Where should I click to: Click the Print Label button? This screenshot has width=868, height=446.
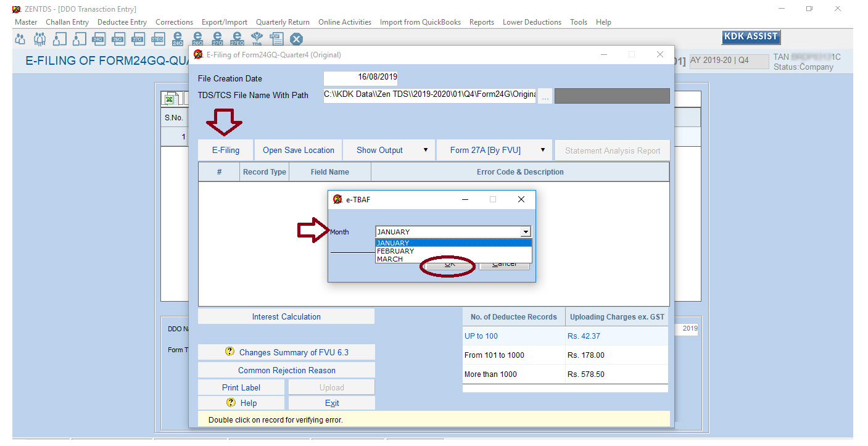[241, 387]
